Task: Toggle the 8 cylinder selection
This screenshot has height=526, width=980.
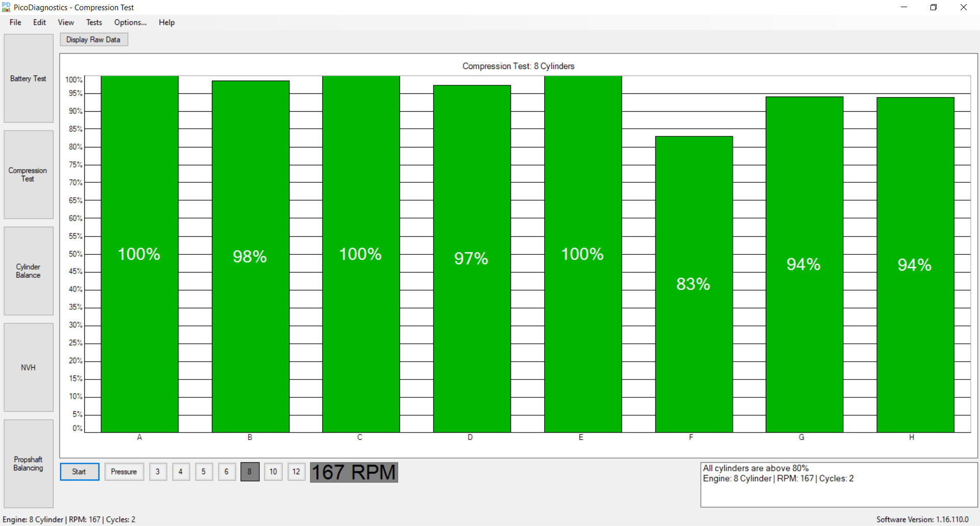Action: [250, 472]
